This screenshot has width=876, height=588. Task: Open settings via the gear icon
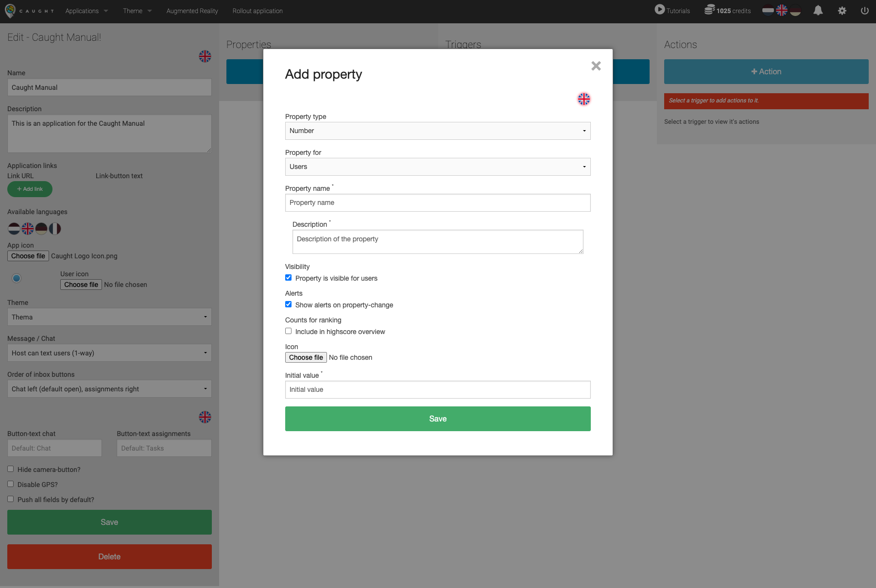(x=842, y=10)
